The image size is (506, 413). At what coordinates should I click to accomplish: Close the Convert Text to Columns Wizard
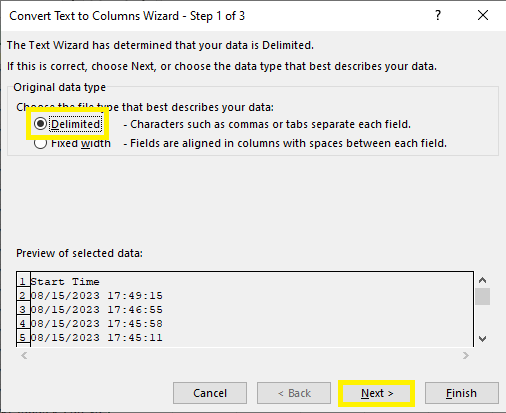click(x=483, y=16)
